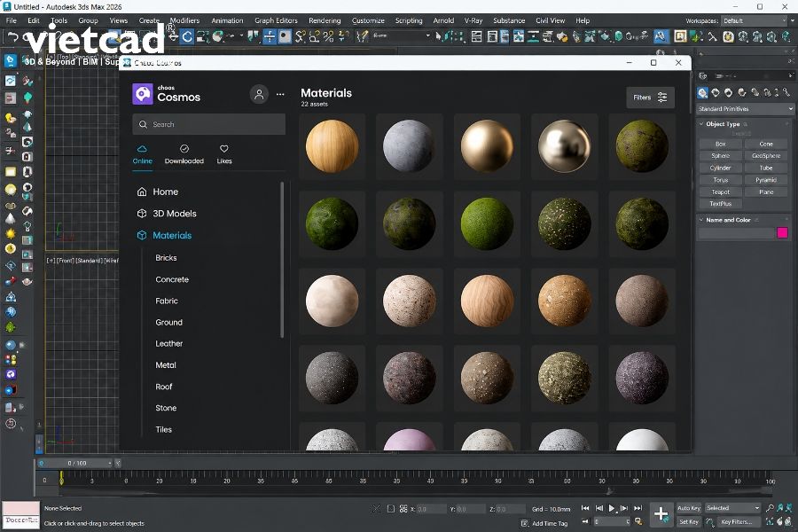Open the Graph Editors menu
This screenshot has height=532, width=798.
[x=276, y=21]
